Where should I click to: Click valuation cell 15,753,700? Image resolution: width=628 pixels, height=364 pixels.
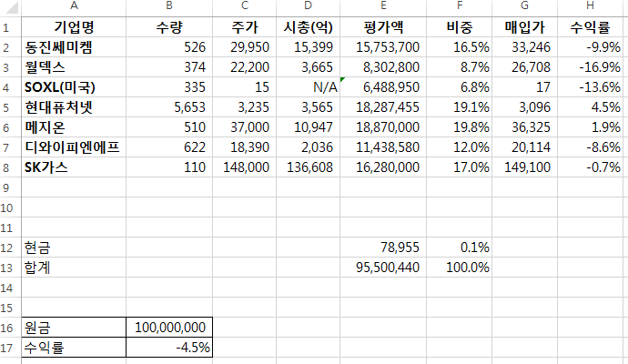[383, 47]
